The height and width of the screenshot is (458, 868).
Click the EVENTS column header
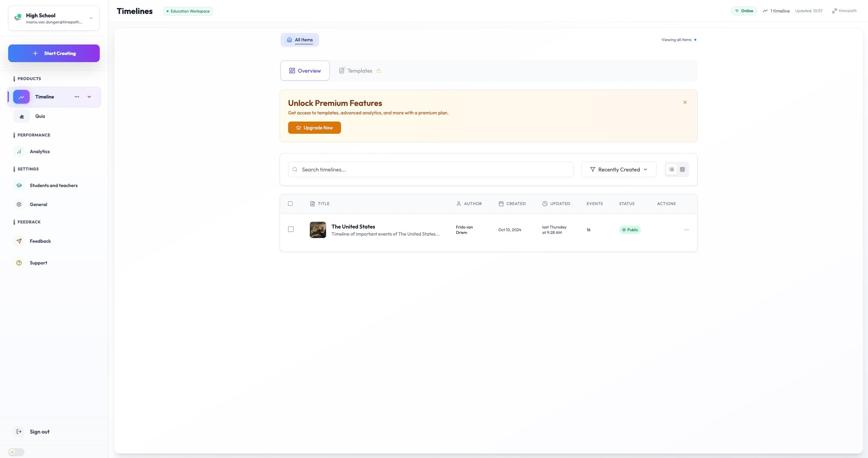tap(595, 204)
